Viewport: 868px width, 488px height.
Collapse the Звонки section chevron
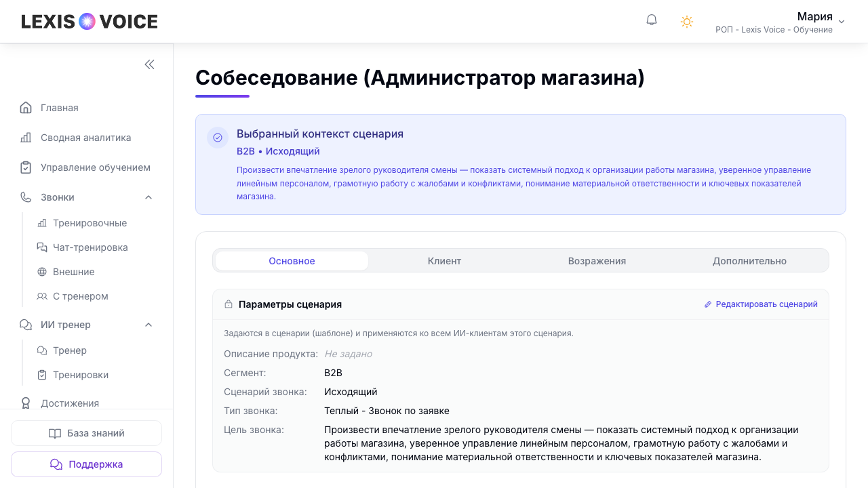(149, 197)
